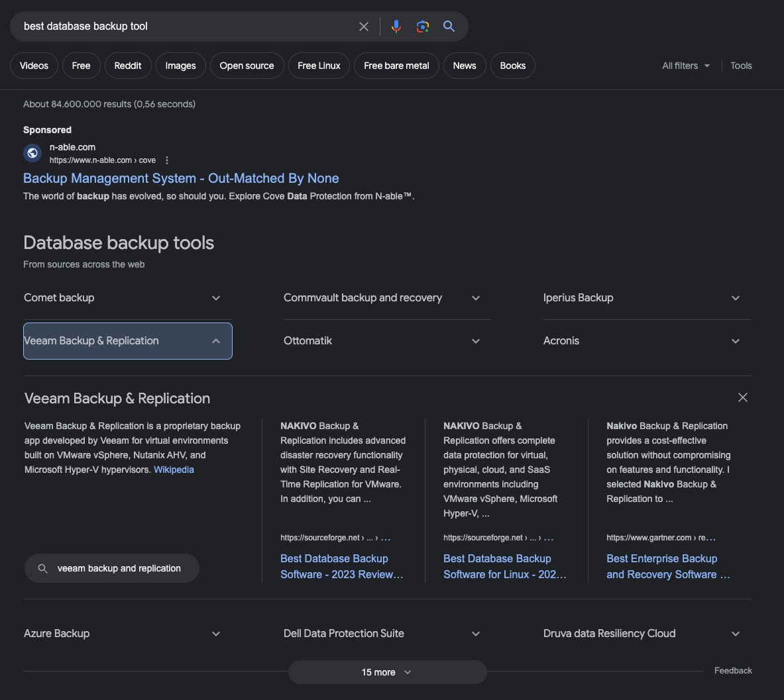Select the Videos filter chip

34,66
